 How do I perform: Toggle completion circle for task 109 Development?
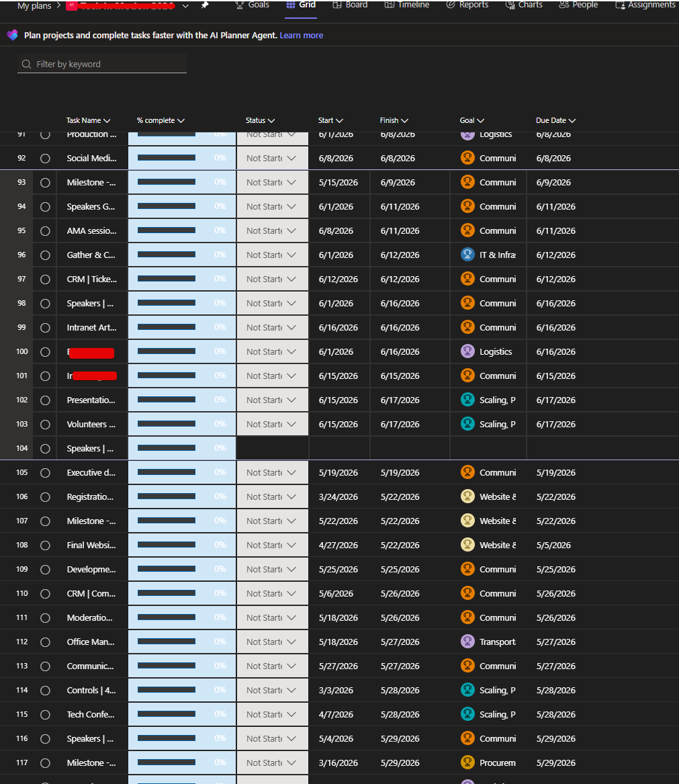point(45,570)
